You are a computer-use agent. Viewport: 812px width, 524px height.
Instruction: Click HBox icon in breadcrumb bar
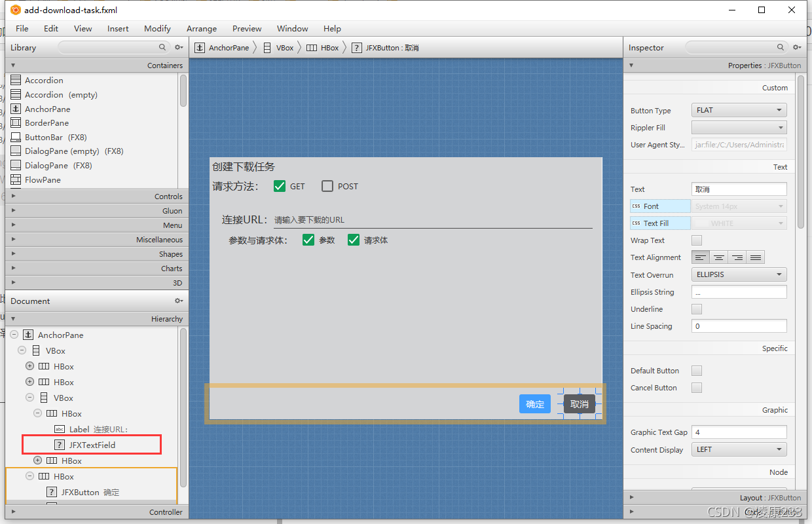(x=312, y=48)
